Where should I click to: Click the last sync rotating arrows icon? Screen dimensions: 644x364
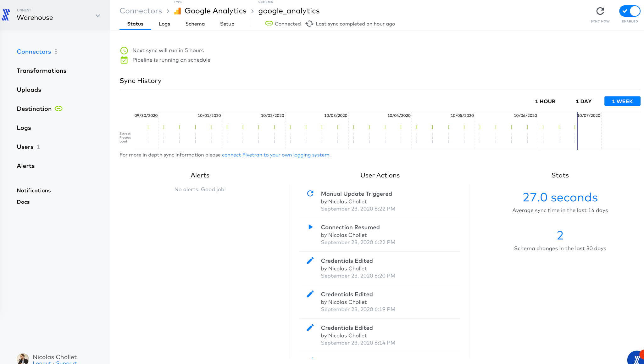(309, 24)
